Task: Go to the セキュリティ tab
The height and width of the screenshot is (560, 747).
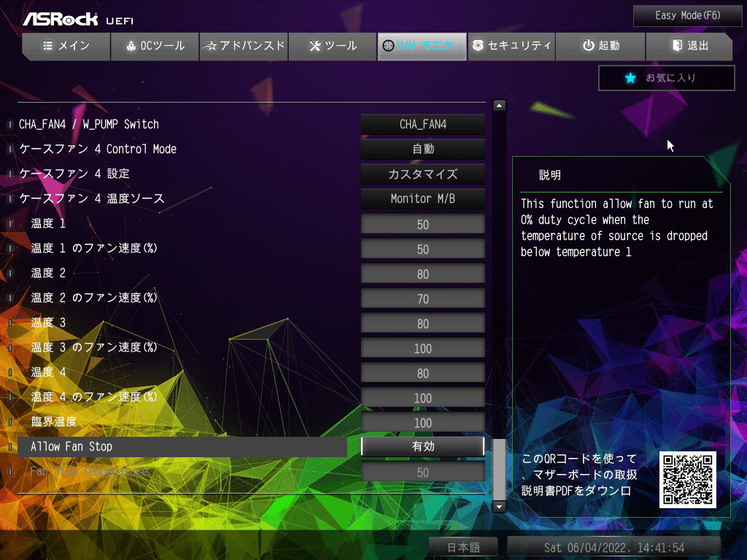Action: [x=511, y=46]
